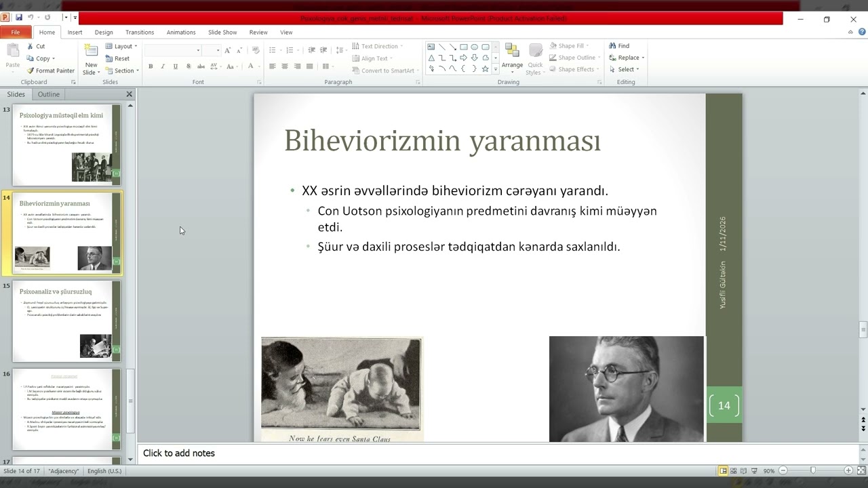This screenshot has height=488, width=868.
Task: Zoom in with the plus button
Action: pyautogui.click(x=848, y=470)
